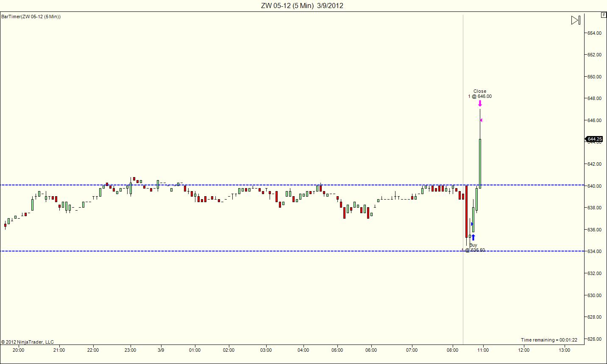
Task: Click 646.00 on the price axis
Action: coord(594,120)
